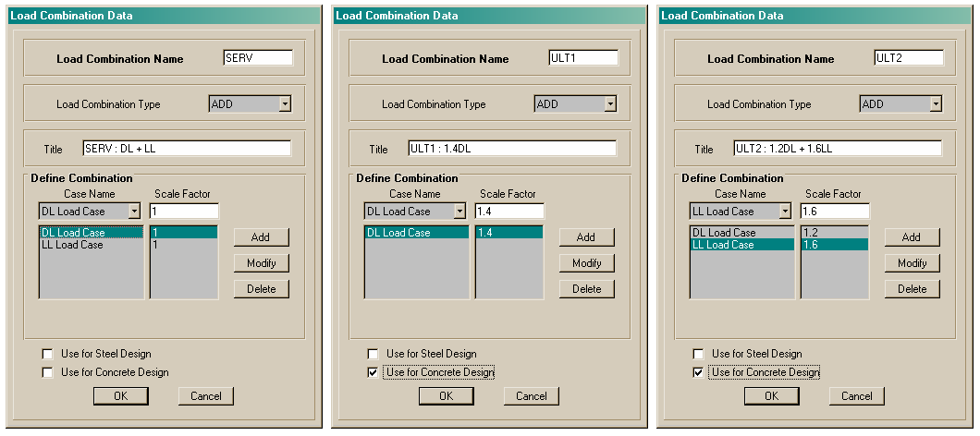Confirm SERV dialog with OK
Screen dimensions: 980x436
(121, 396)
